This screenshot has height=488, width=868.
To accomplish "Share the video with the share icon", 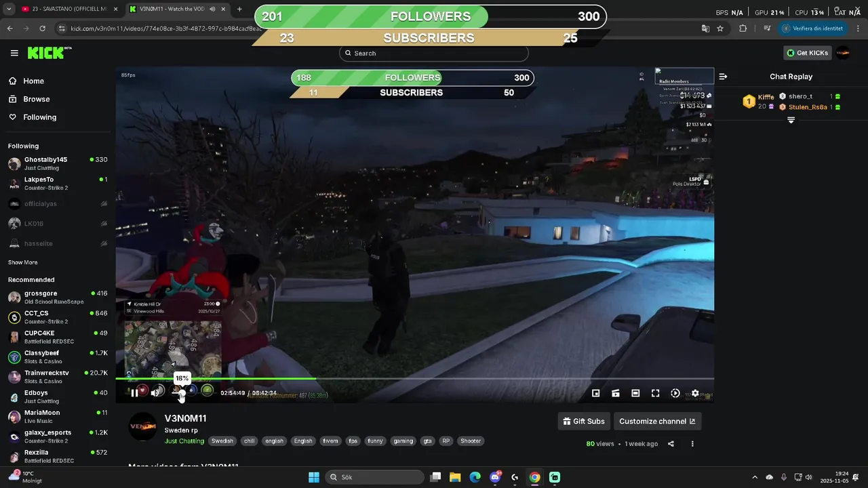I will (x=671, y=444).
